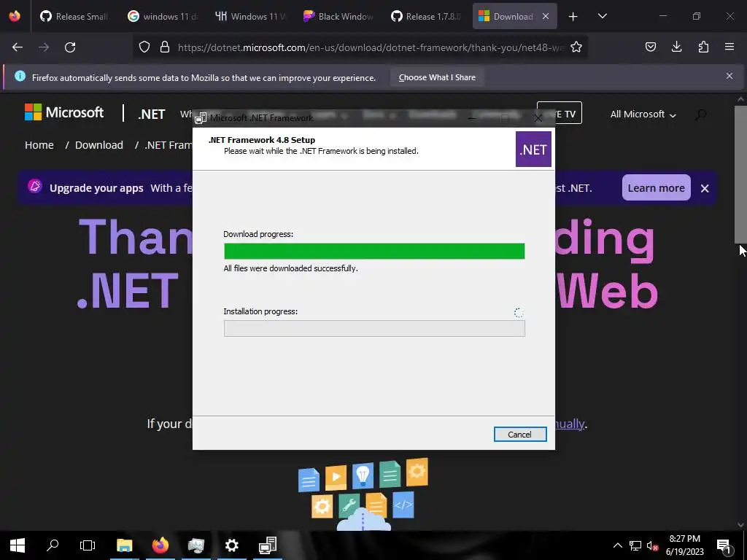
Task: Click the Firefox forward arrow
Action: pos(44,47)
